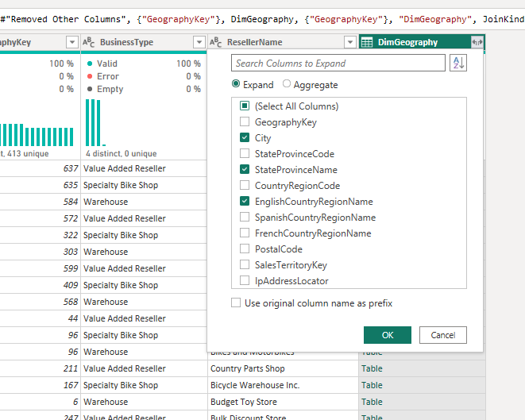This screenshot has height=420, width=525.
Task: Cancel the expand columns dialog
Action: pos(442,335)
